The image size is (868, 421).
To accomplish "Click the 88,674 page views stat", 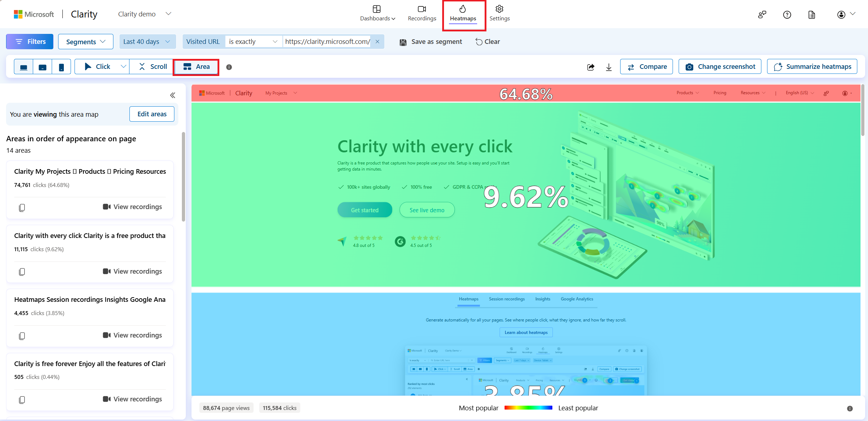I will [226, 408].
